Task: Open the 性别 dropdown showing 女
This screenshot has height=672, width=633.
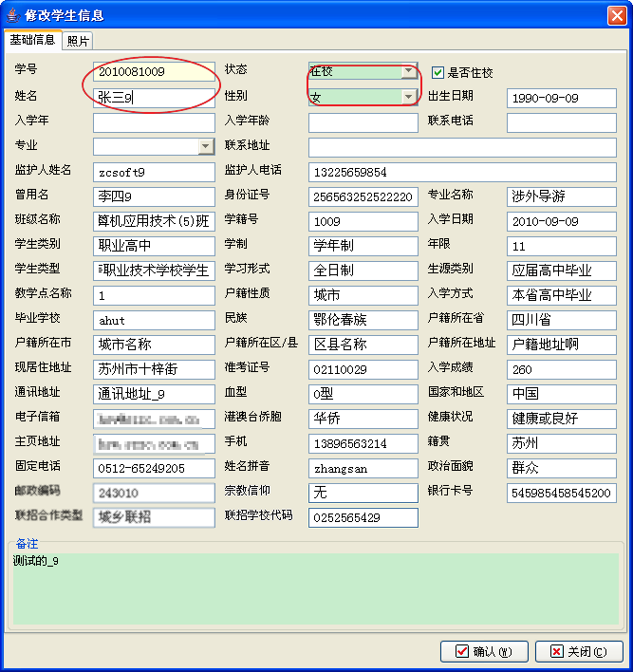Action: 363,97
